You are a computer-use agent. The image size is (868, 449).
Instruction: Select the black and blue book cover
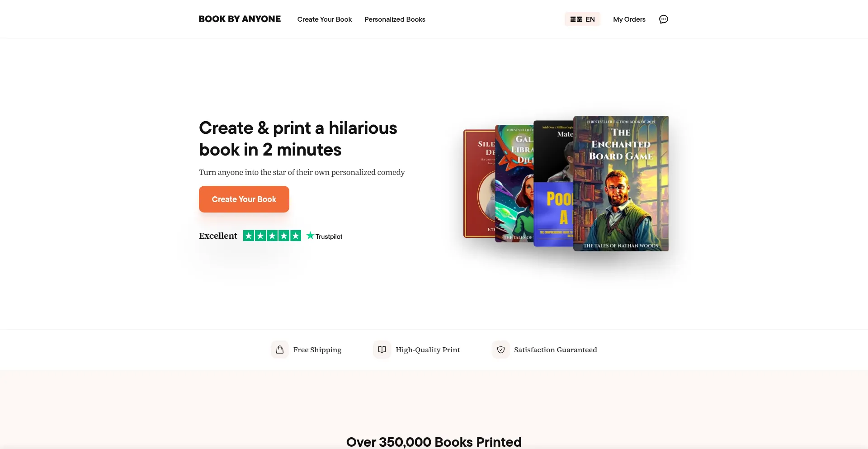(x=553, y=184)
